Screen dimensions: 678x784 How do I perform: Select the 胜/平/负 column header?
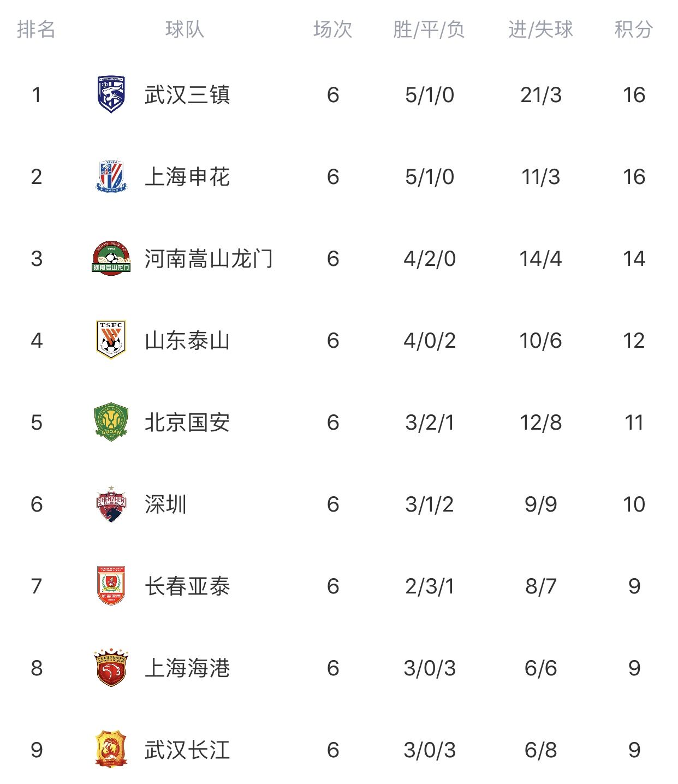click(429, 29)
